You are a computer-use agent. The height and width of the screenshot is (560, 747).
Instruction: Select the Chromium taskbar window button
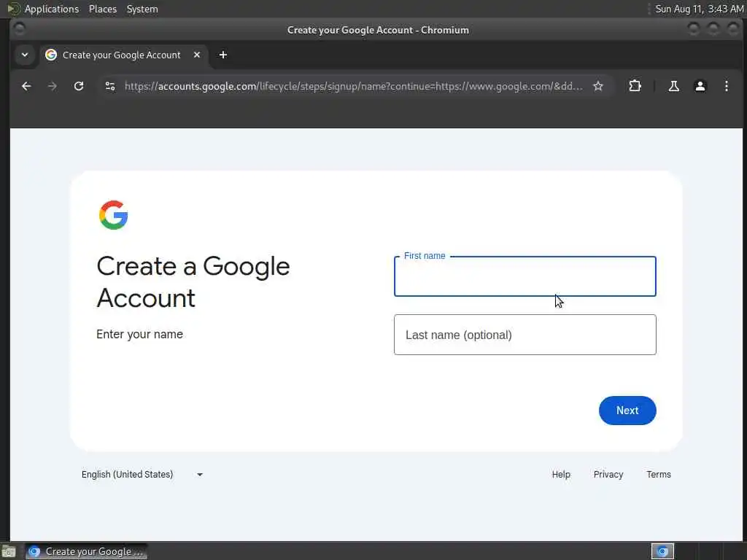87,551
